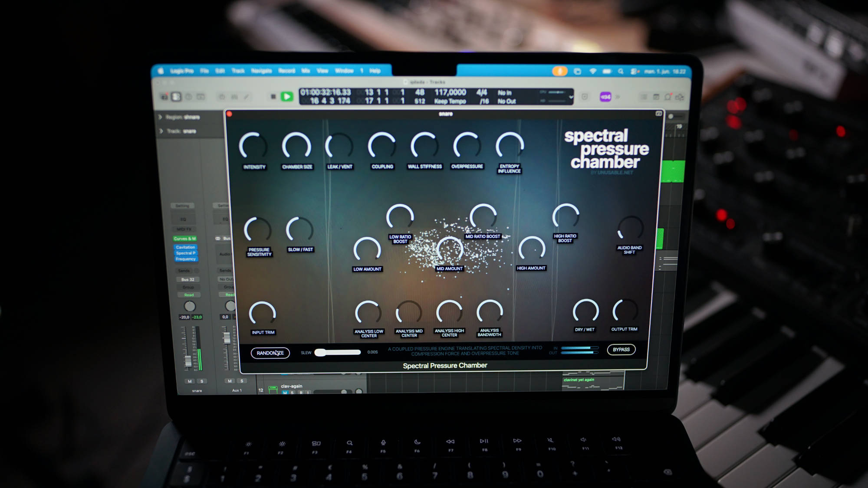Open the Navigate menu
This screenshot has width=868, height=488.
tap(261, 71)
